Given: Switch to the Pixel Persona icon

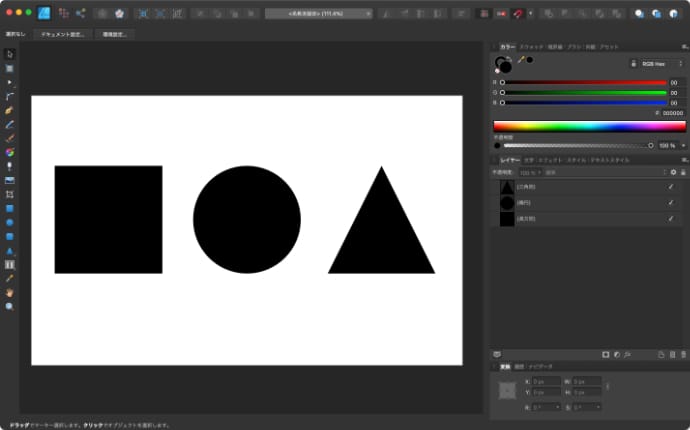Looking at the screenshot, I should [x=63, y=14].
